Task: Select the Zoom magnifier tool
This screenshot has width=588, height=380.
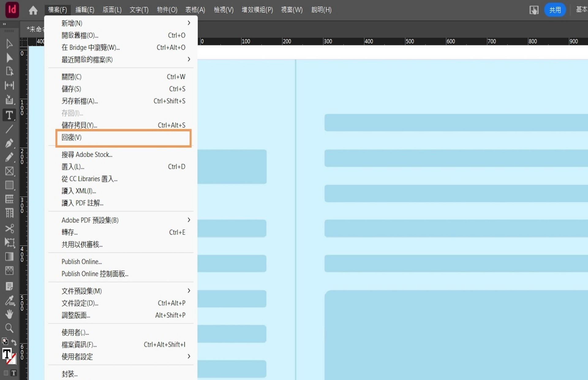Action: [x=9, y=328]
